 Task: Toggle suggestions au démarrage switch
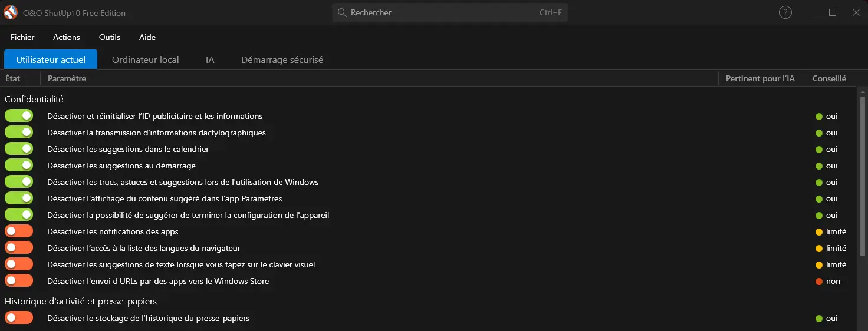point(19,165)
